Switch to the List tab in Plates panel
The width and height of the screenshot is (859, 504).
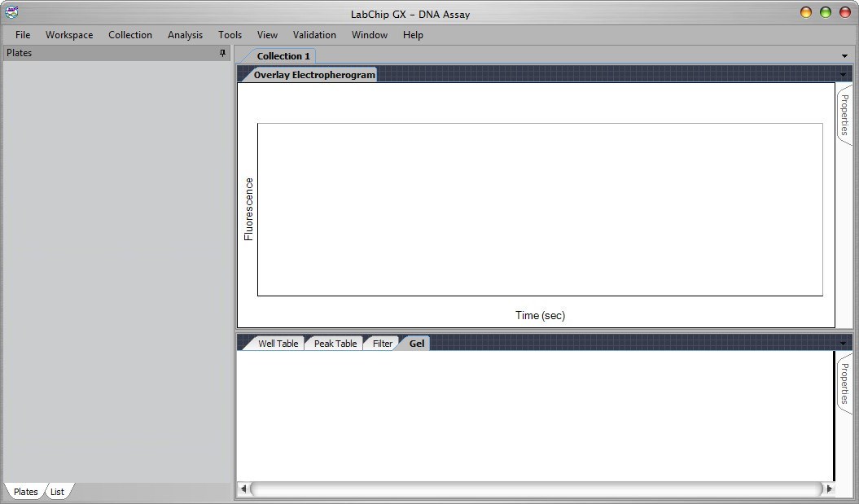(x=56, y=491)
